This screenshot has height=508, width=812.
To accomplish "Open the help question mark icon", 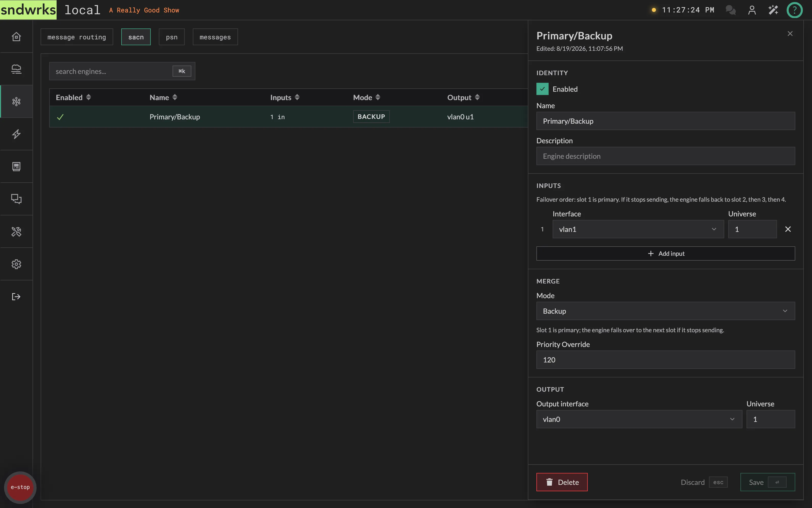I will click(794, 10).
